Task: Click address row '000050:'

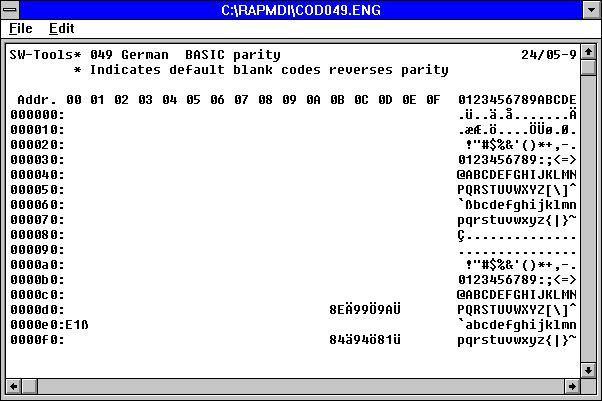Action: (37, 190)
